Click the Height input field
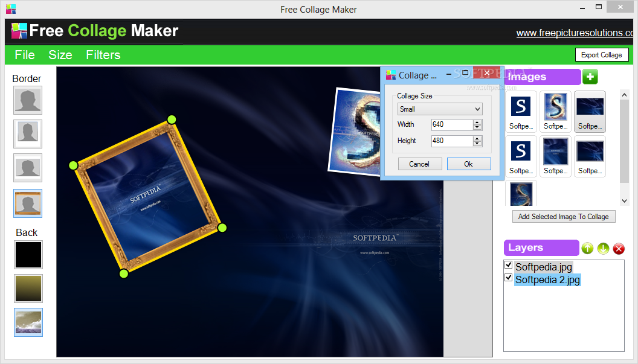Image resolution: width=638 pixels, height=364 pixels. [452, 141]
